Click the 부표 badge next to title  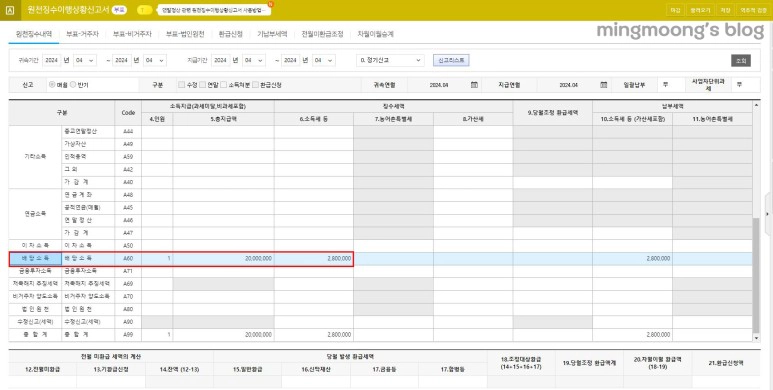[119, 10]
